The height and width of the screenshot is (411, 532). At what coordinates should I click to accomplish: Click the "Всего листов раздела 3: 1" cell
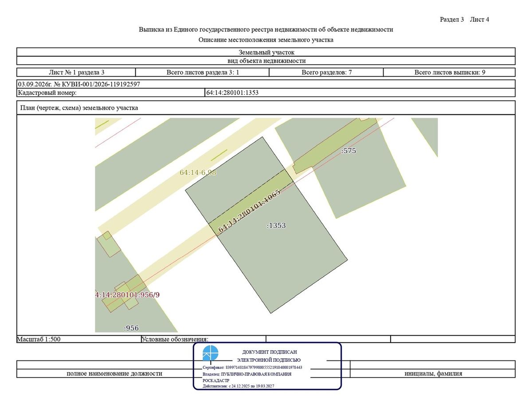(x=203, y=72)
